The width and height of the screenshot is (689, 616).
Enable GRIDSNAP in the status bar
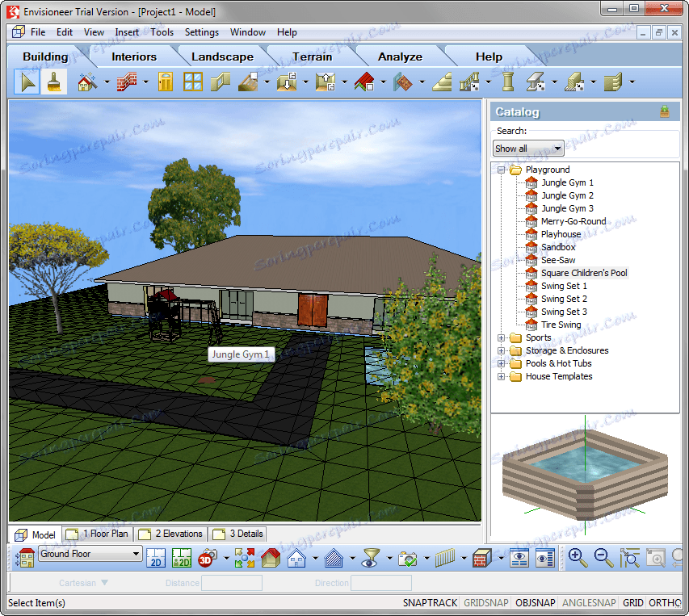(x=486, y=603)
